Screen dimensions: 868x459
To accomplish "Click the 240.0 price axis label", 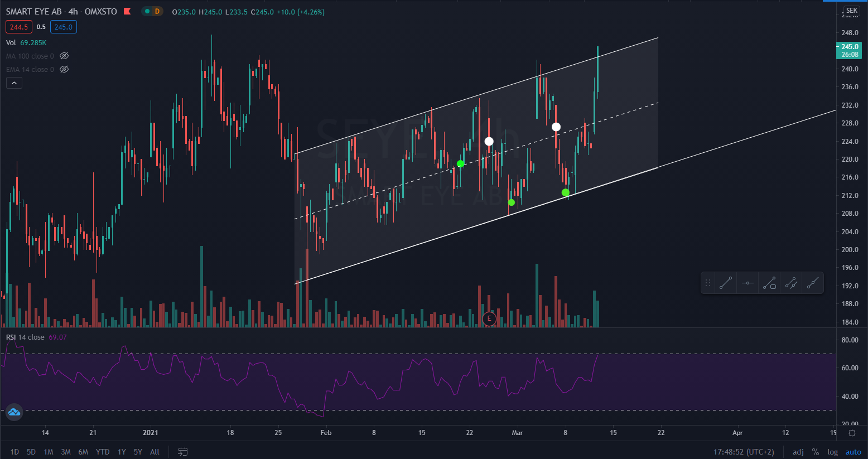I will tap(850, 69).
